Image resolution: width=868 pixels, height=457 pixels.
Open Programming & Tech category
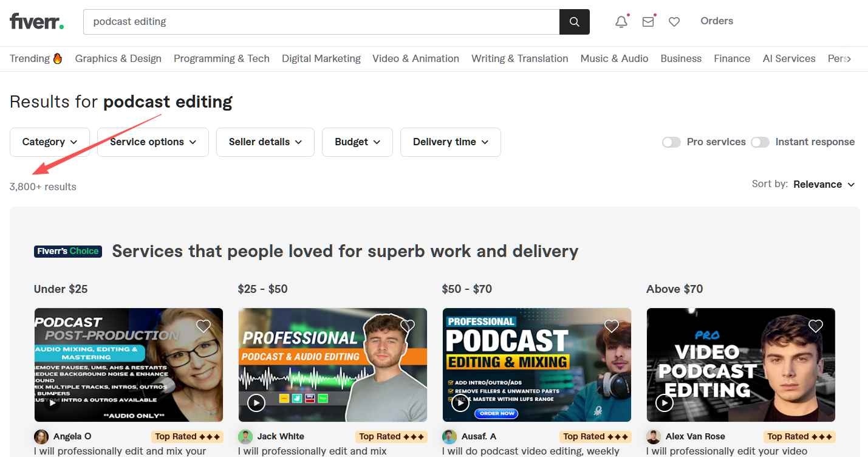coord(222,58)
